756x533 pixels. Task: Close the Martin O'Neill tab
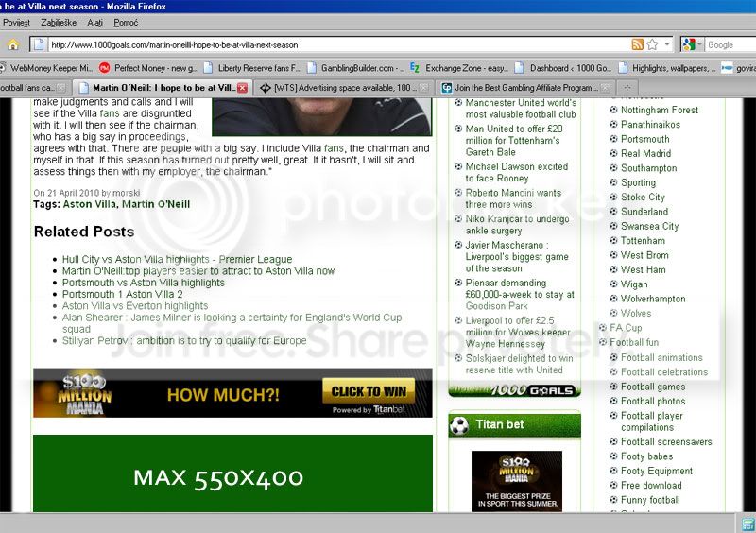(x=243, y=88)
